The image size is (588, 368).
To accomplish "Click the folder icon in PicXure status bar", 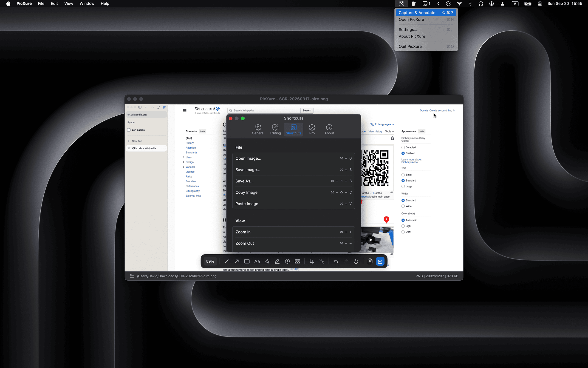I will point(132,276).
